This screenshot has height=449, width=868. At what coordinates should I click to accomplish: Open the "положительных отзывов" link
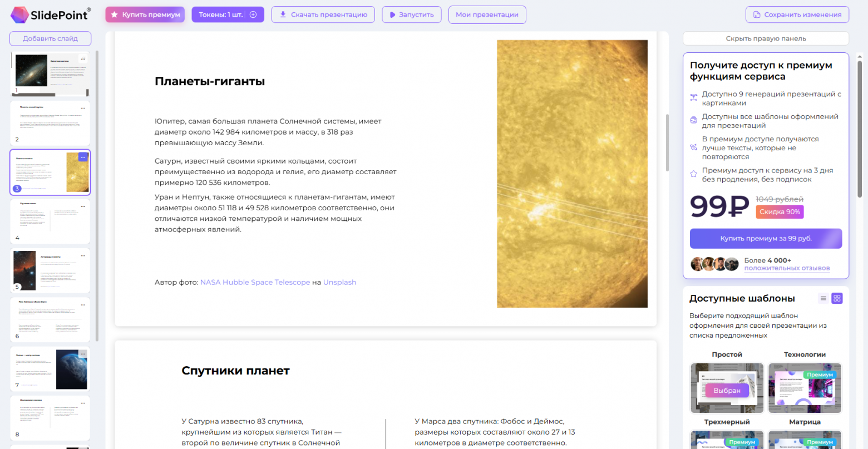(787, 268)
